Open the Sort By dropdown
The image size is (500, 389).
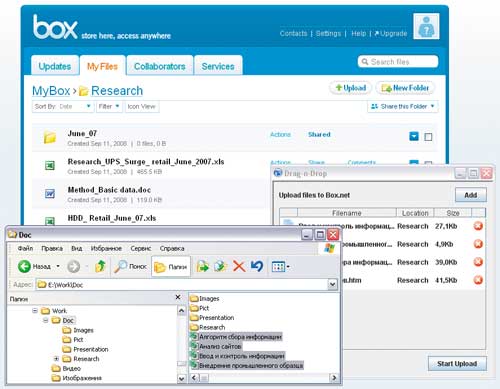[62, 106]
